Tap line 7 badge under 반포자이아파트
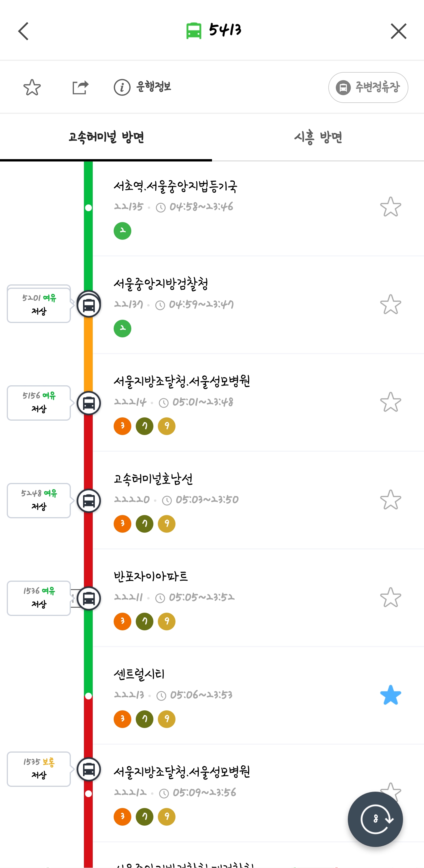Screen dimensions: 424x868 144,621
